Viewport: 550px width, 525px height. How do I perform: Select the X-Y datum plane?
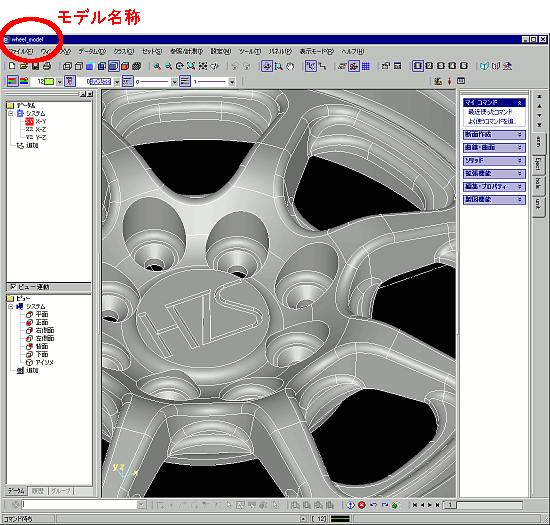point(36,121)
